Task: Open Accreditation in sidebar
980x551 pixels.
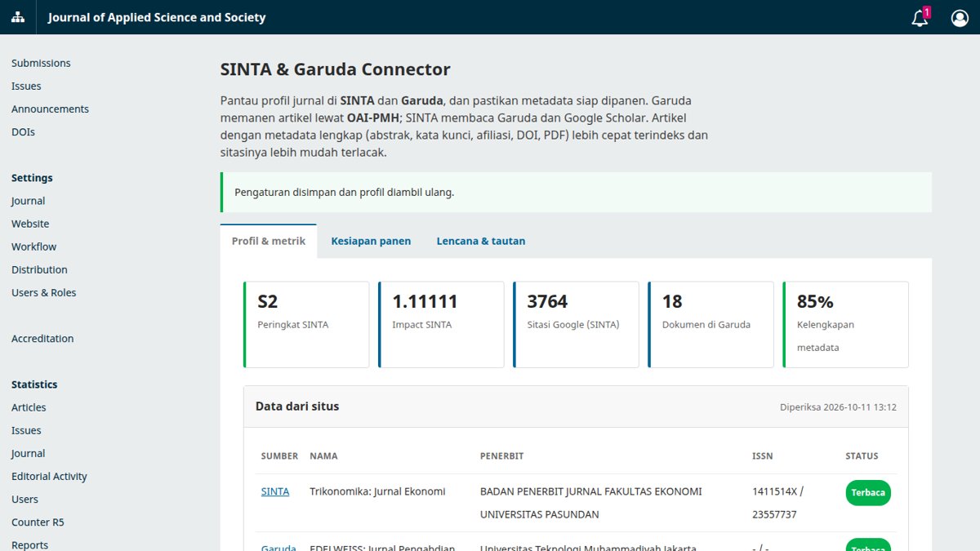Action: (x=42, y=338)
